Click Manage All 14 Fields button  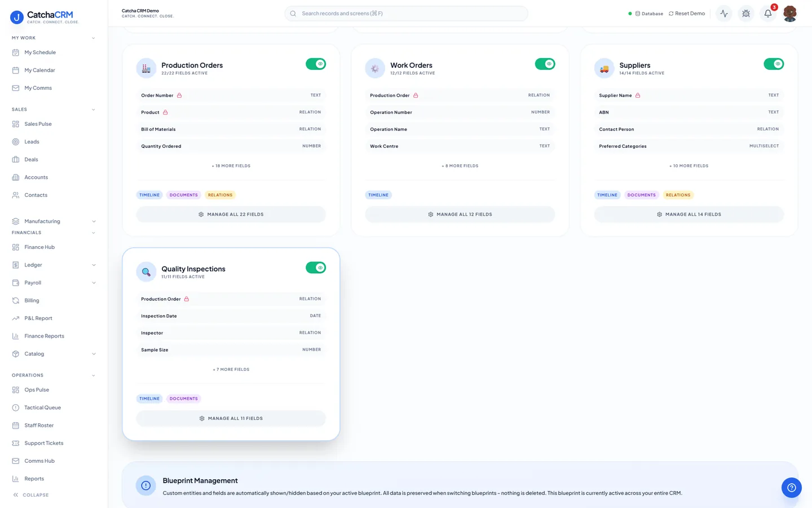(x=689, y=214)
